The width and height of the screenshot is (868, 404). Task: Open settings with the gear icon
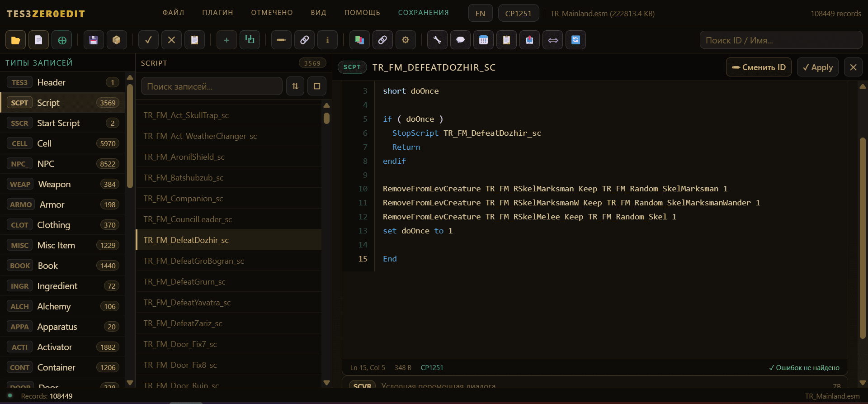pos(406,40)
